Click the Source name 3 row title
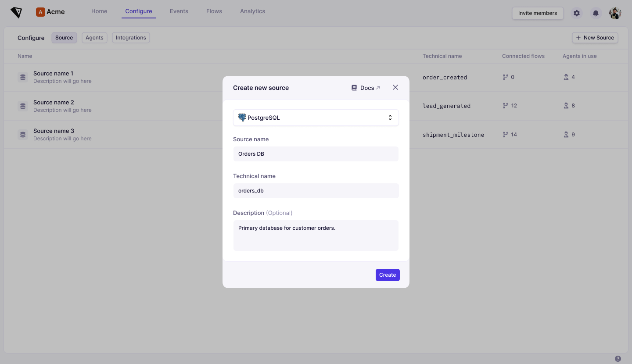The height and width of the screenshot is (364, 632). pos(54,131)
